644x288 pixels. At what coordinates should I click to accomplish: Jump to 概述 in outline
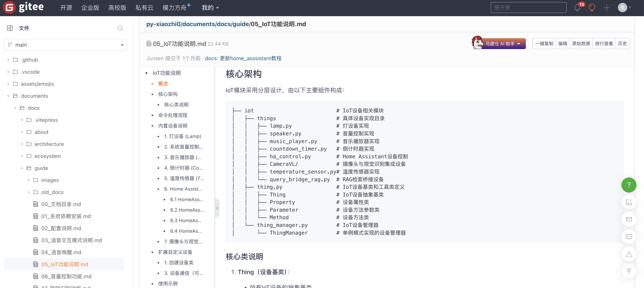[163, 84]
